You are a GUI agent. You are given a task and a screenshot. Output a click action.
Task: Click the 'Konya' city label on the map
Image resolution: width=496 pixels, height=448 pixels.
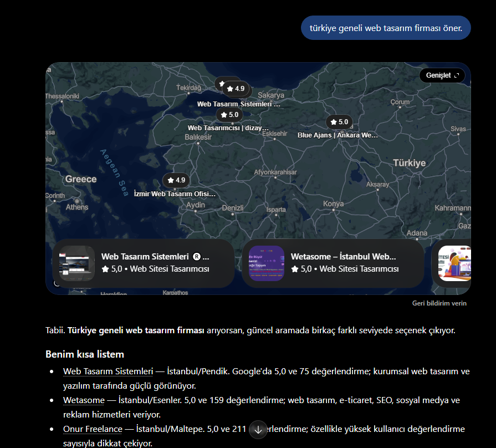pos(334,203)
